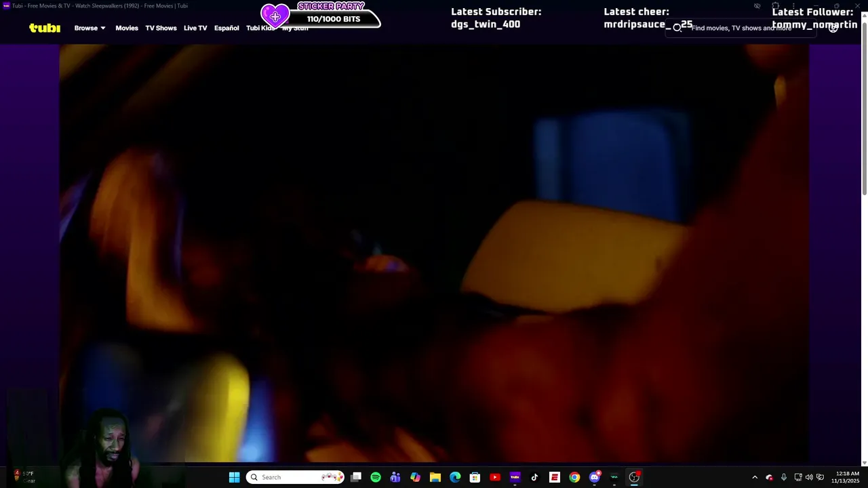This screenshot has width=868, height=488.
Task: Open the volume speaker tray icon
Action: click(x=809, y=477)
